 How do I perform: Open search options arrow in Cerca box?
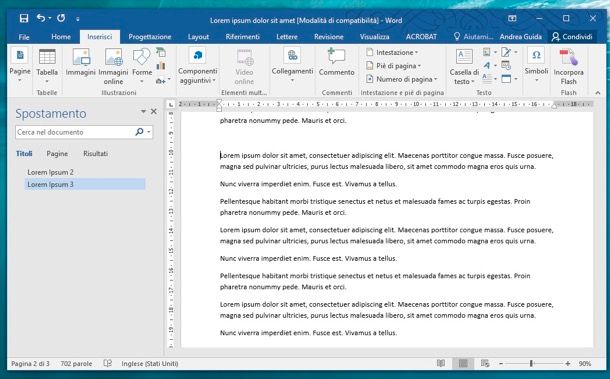pos(149,132)
